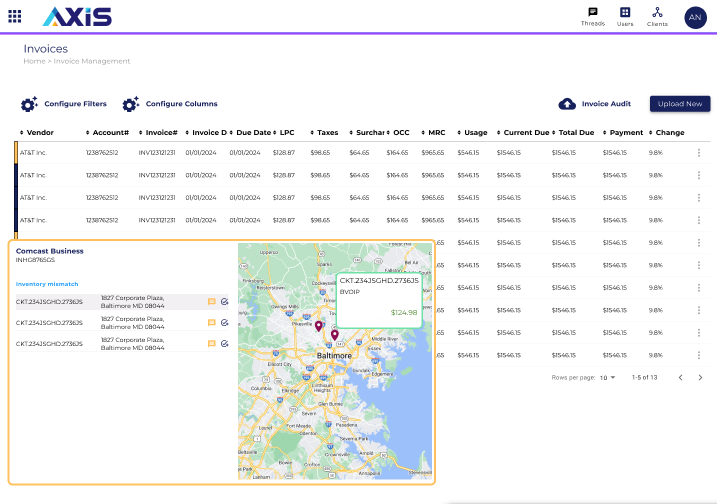Viewport: 717px width, 504px height.
Task: Sort by the Taxes column header
Action: pos(324,133)
